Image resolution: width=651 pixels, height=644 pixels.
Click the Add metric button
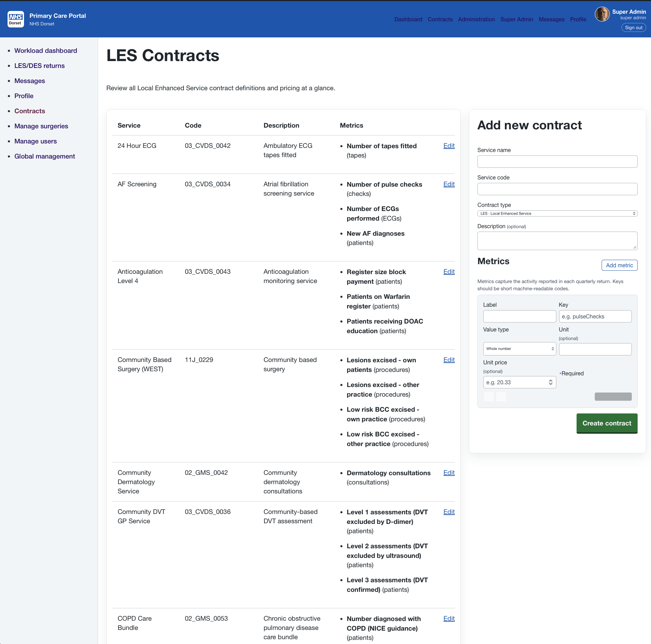pyautogui.click(x=619, y=265)
